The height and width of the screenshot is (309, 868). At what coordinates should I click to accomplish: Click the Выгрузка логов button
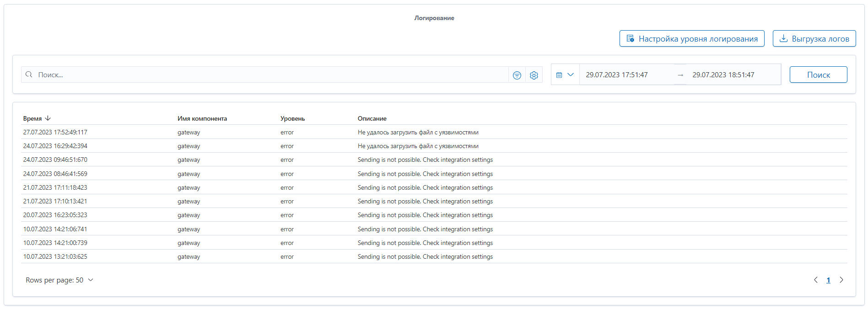coord(814,38)
